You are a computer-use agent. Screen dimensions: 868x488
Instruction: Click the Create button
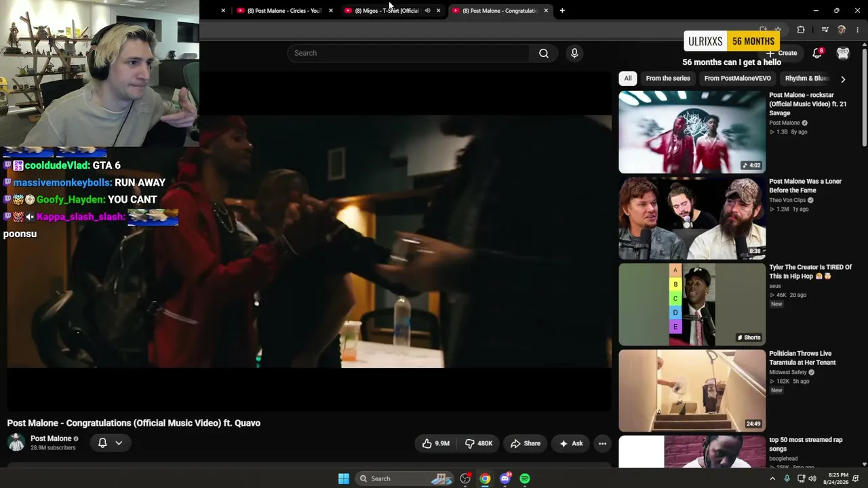tap(782, 53)
